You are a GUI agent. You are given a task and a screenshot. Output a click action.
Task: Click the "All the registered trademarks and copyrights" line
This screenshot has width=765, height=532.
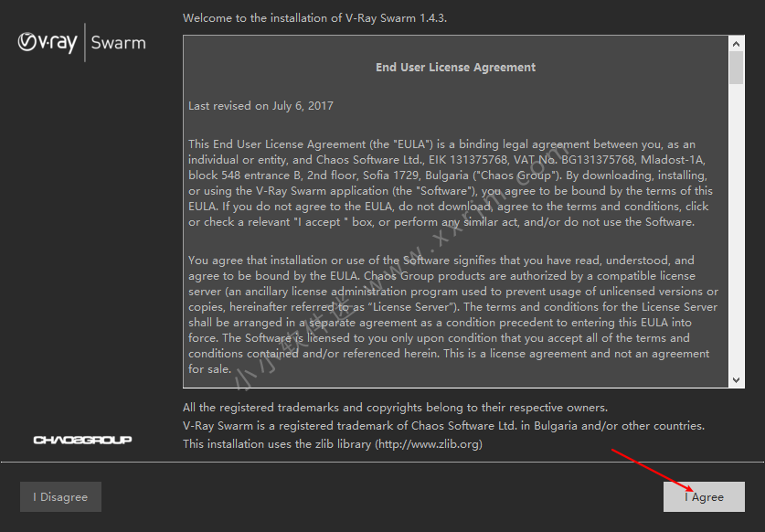(x=395, y=408)
